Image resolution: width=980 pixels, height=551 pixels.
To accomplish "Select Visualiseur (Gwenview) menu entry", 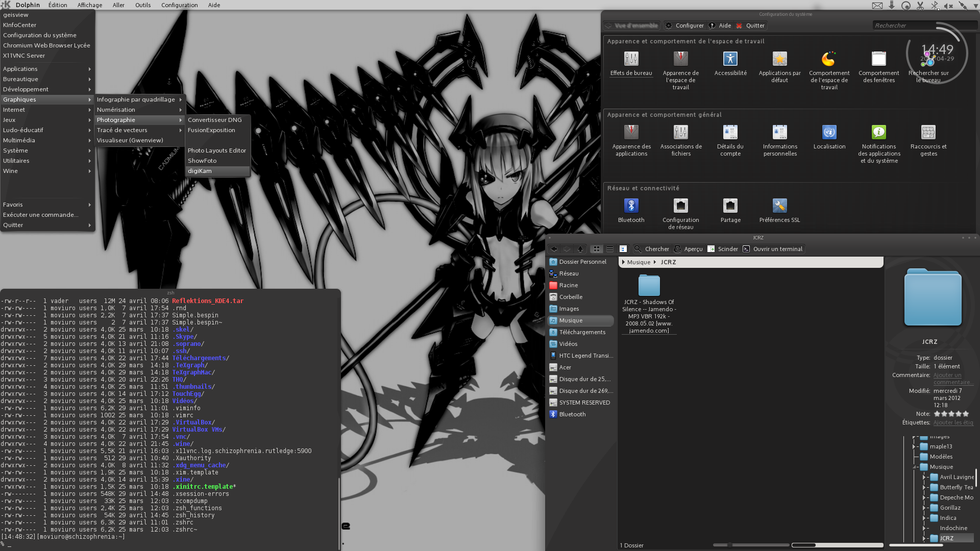I will pyautogui.click(x=139, y=140).
